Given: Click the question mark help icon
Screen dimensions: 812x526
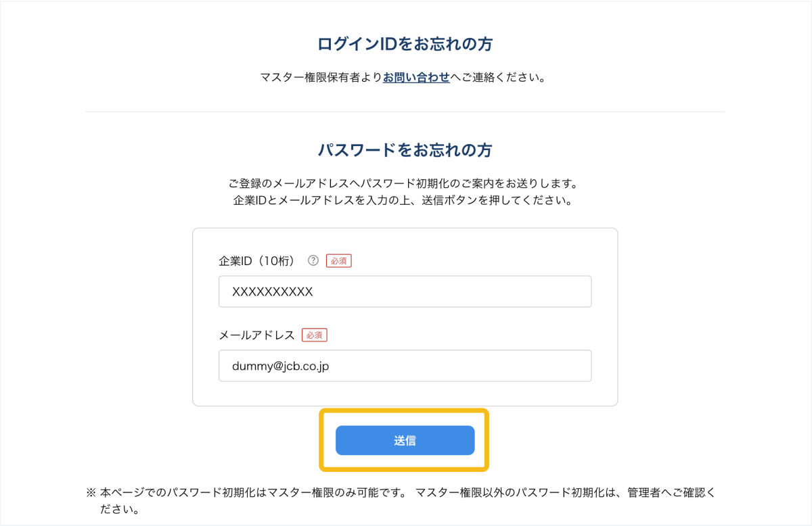Looking at the screenshot, I should tap(313, 260).
